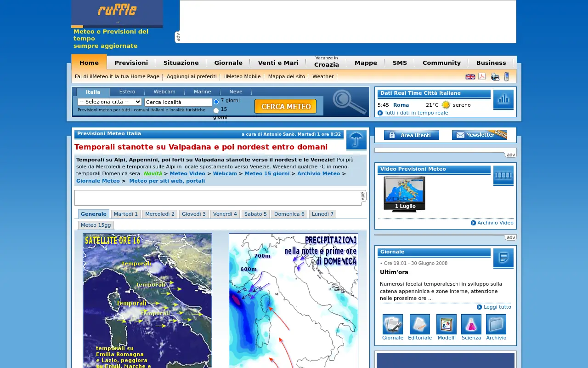Switch site language via UK flag icon

click(x=470, y=77)
